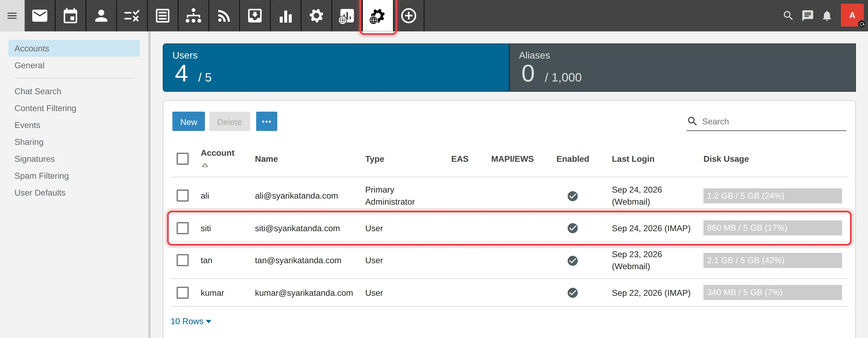Viewport: 868px width, 338px height.
Task: Switch to the Aliases tab card
Action: click(682, 68)
